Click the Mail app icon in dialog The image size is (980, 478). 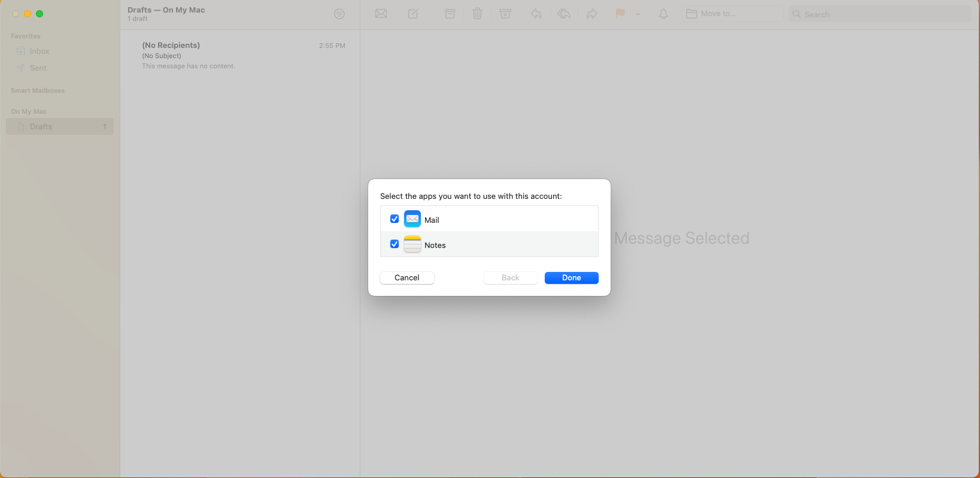point(412,219)
